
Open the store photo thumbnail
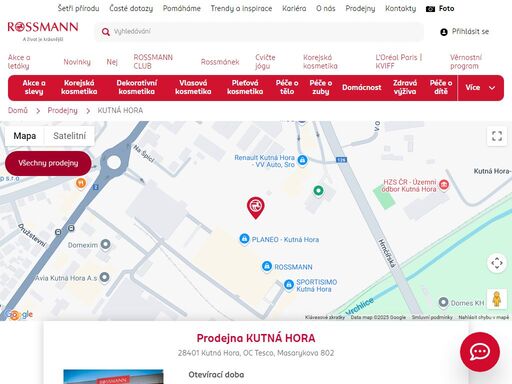pos(113,377)
